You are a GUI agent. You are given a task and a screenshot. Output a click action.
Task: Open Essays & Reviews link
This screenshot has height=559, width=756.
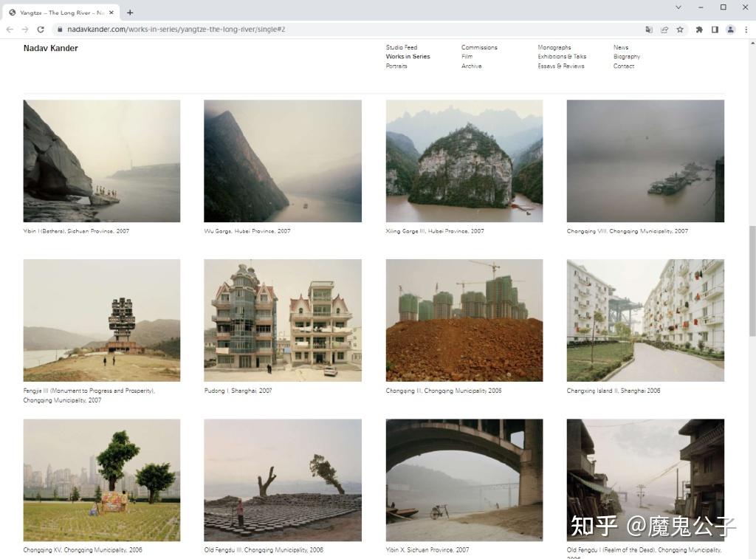click(561, 66)
